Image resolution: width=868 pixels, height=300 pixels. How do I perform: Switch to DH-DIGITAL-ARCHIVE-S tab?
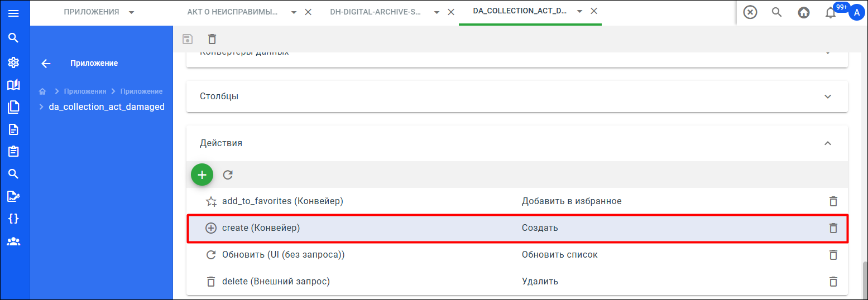tap(376, 12)
